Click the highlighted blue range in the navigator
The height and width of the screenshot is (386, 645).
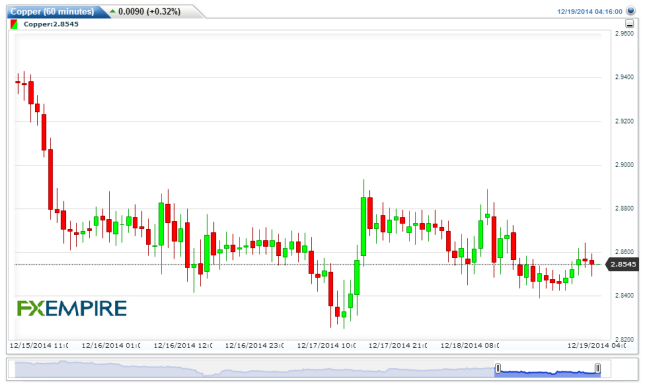548,369
